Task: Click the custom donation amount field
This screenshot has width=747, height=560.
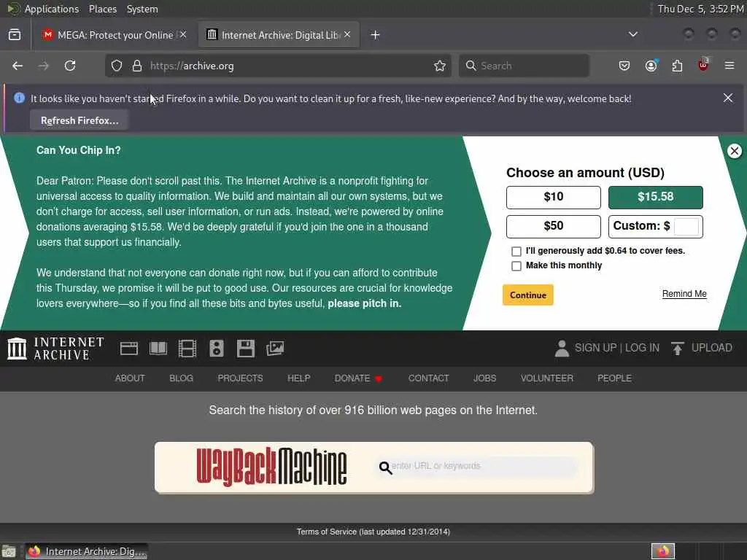Action: (686, 226)
